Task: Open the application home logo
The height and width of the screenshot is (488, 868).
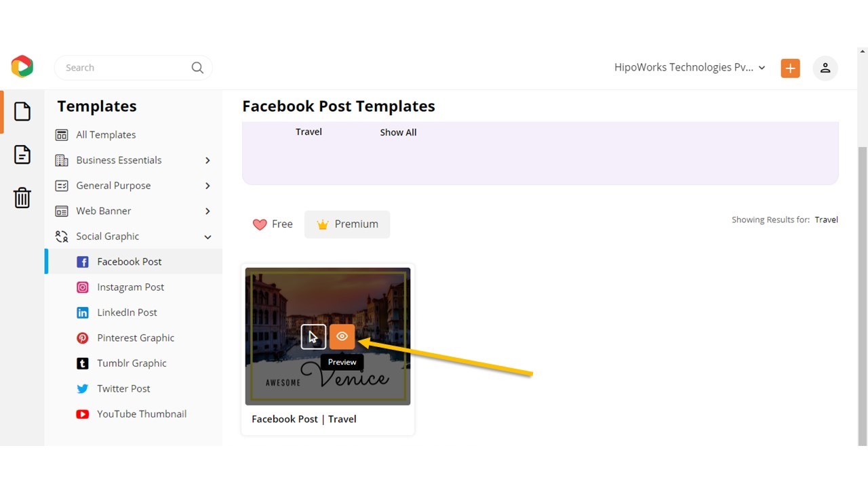Action: click(22, 66)
